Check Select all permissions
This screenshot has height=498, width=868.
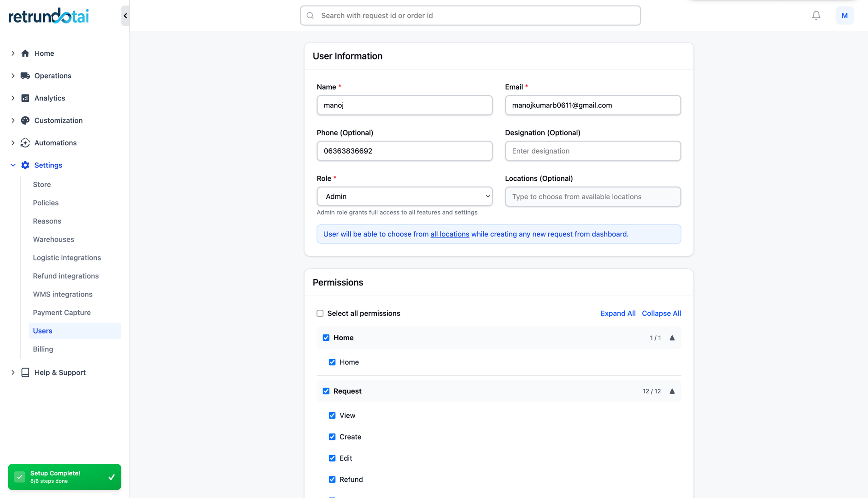tap(320, 313)
